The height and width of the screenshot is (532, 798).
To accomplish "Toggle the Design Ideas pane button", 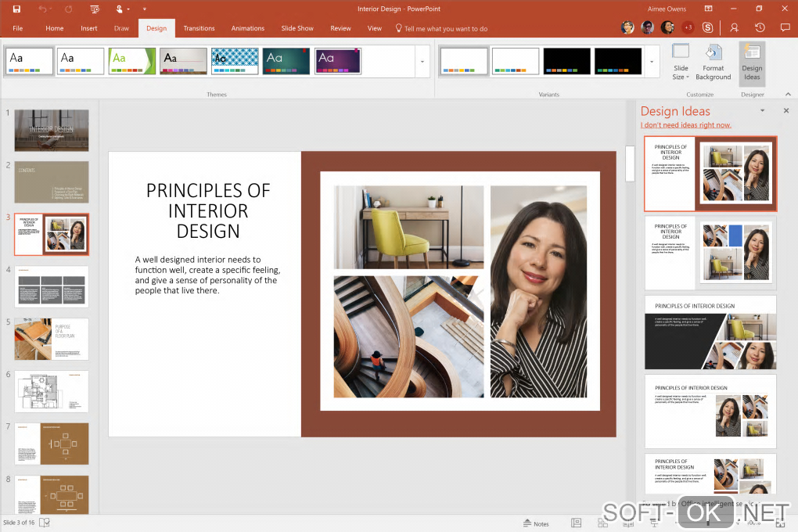I will click(752, 63).
